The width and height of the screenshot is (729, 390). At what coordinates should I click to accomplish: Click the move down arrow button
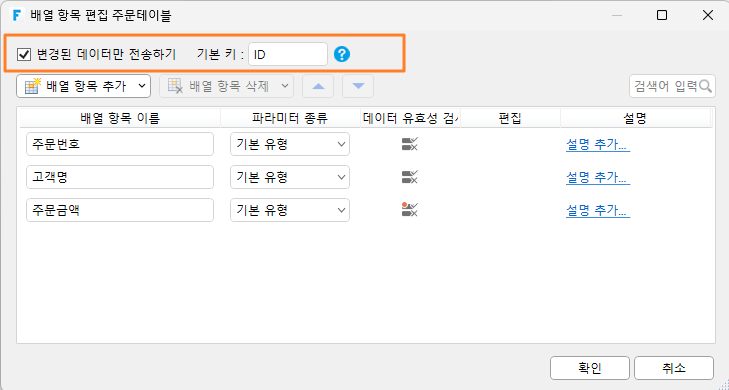pos(358,86)
